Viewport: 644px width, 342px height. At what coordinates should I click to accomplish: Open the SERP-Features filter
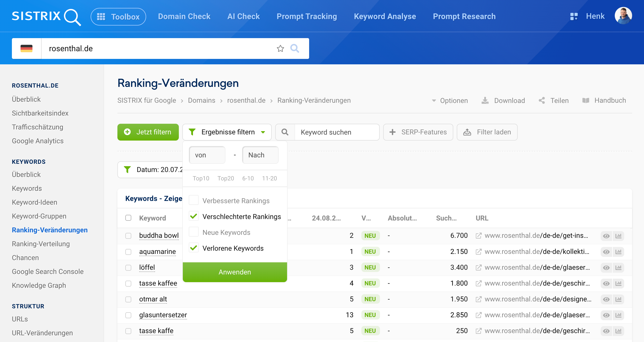418,132
